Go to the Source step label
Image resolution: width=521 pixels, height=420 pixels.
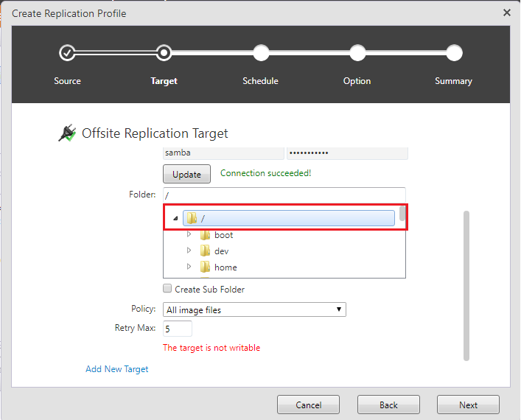click(68, 81)
